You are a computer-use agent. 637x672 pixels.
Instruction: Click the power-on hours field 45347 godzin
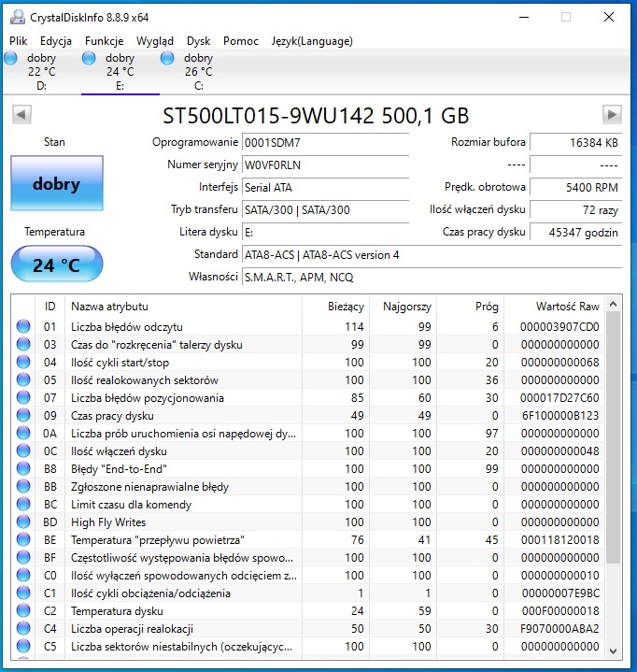point(575,233)
